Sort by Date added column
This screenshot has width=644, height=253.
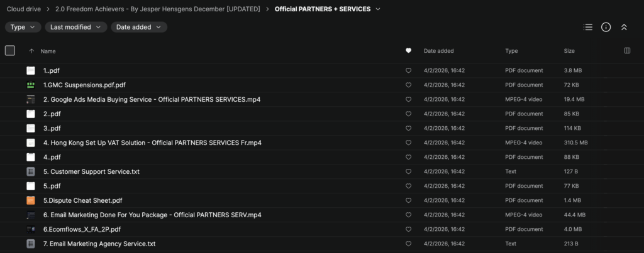438,51
